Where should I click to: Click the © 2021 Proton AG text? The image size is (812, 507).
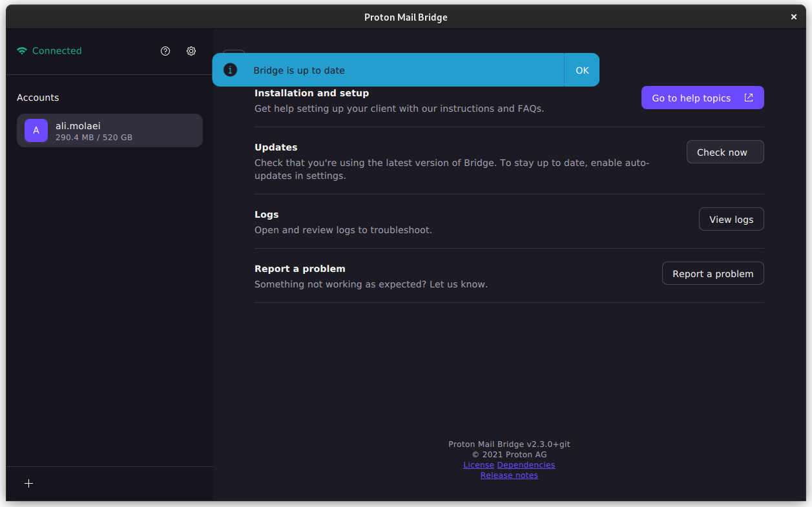509,455
